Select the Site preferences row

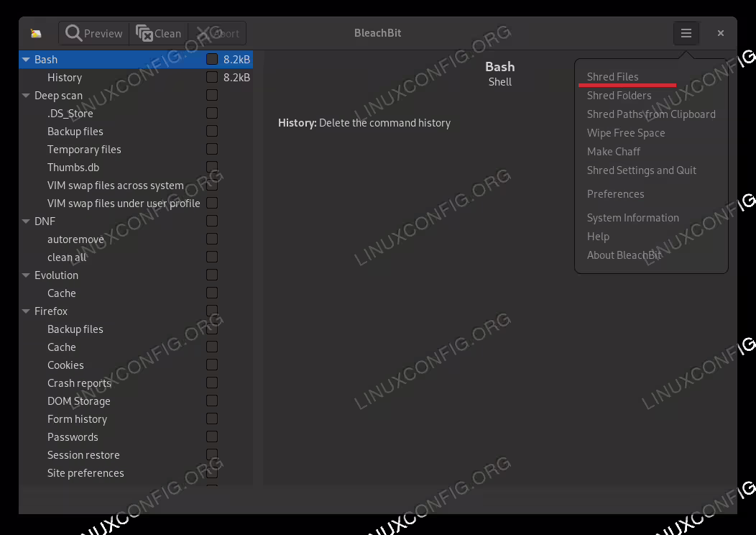point(136,472)
